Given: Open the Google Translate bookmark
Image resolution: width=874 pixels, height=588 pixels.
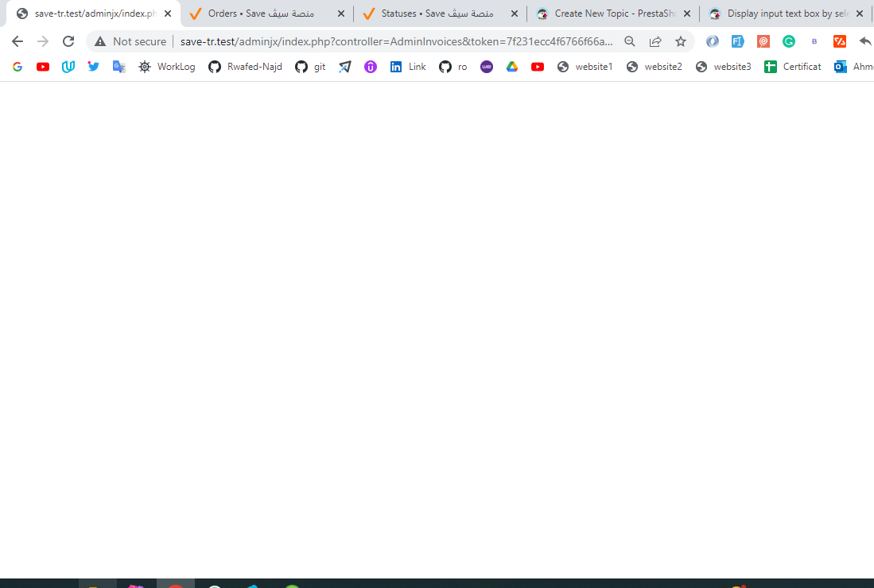Looking at the screenshot, I should click(118, 67).
